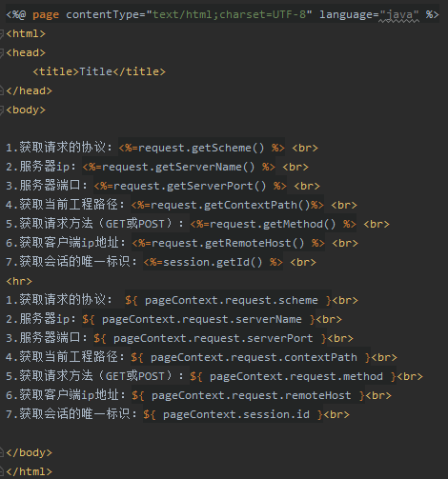
Task: Click the </body> closing tag text
Action: point(29,452)
